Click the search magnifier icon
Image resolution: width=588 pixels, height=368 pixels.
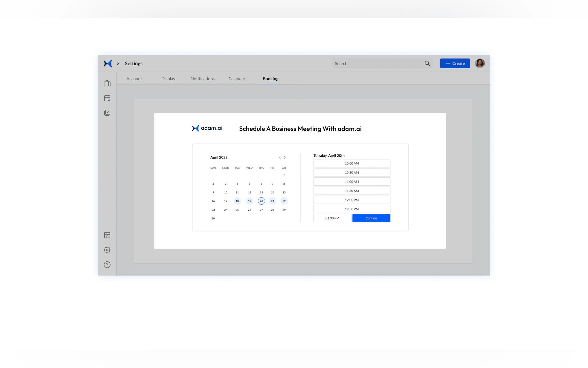pos(427,63)
